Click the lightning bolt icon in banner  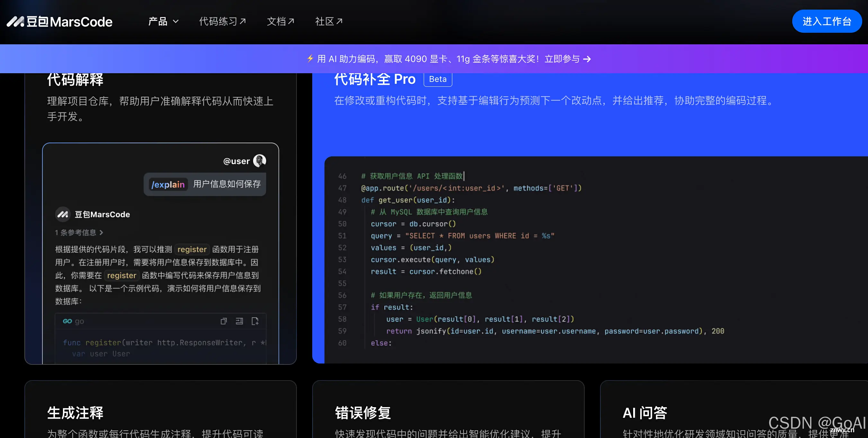pyautogui.click(x=310, y=59)
